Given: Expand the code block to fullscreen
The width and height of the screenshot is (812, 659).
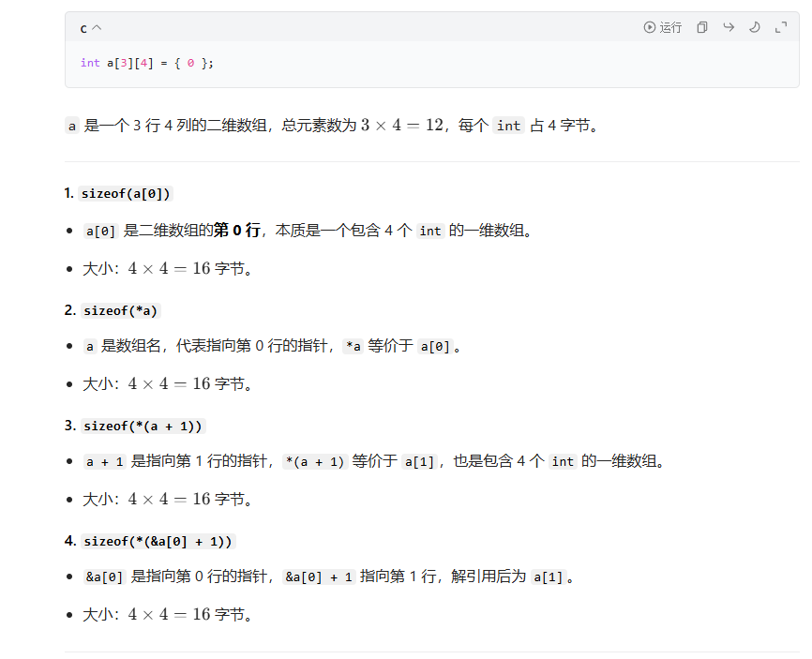Looking at the screenshot, I should [x=781, y=28].
